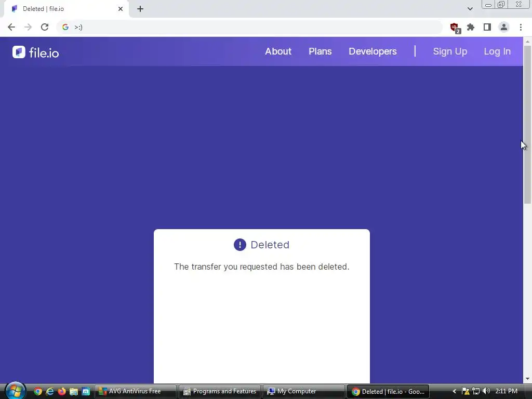Toggle the Chrome side panel icon
The width and height of the screenshot is (532, 399).
click(487, 27)
